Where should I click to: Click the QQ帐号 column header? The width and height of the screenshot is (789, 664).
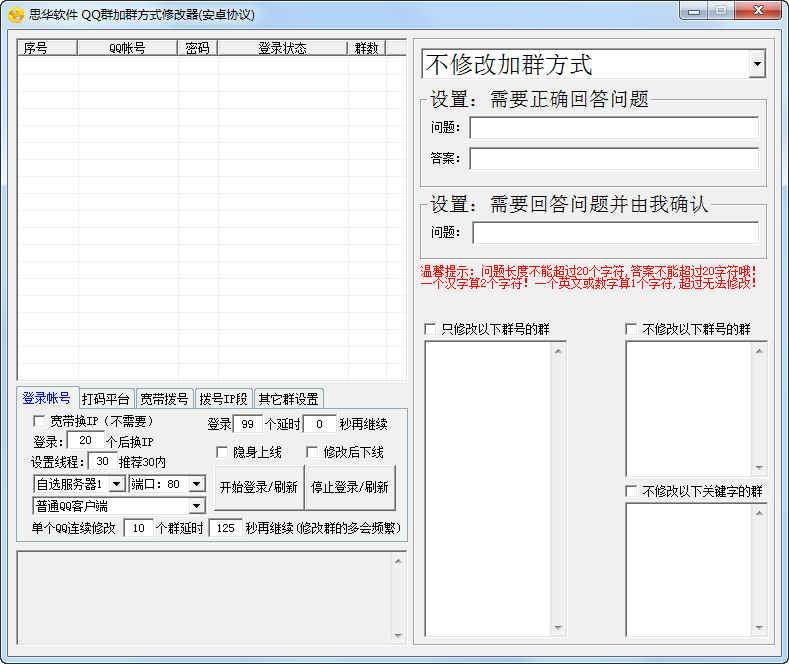(x=127, y=48)
